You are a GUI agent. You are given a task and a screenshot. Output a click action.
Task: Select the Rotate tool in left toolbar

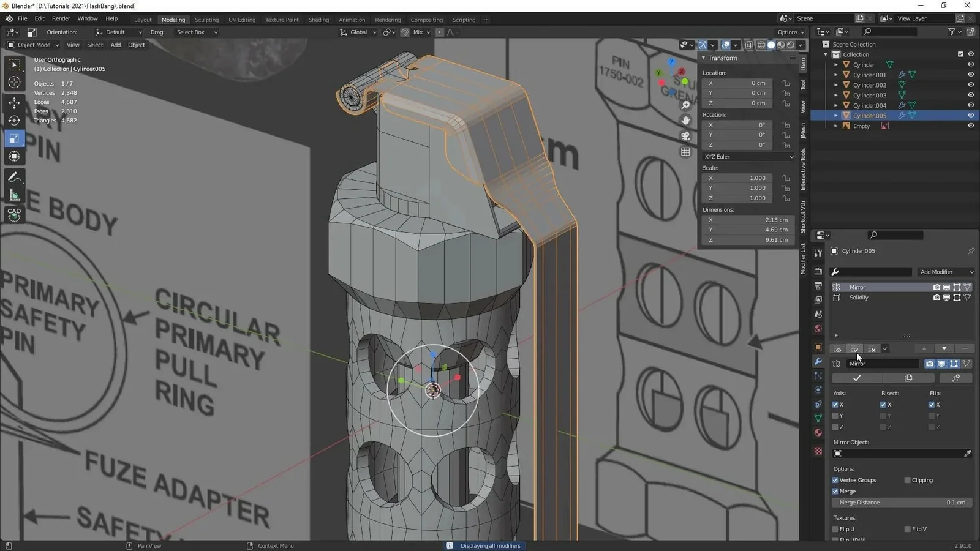(x=14, y=121)
